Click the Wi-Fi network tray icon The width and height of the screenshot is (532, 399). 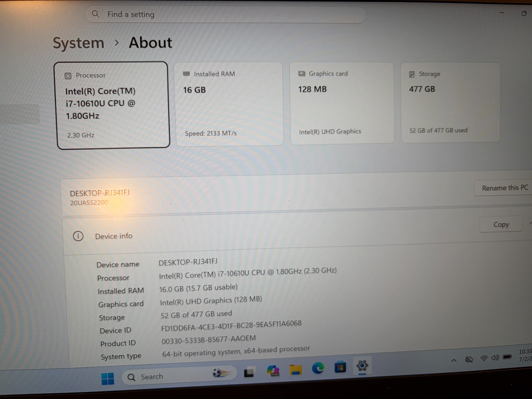484,358
